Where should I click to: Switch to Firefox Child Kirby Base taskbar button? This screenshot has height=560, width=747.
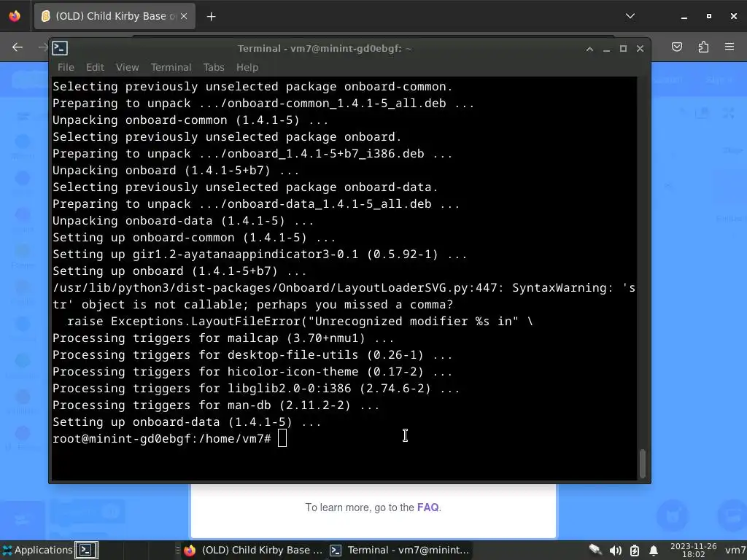point(253,550)
